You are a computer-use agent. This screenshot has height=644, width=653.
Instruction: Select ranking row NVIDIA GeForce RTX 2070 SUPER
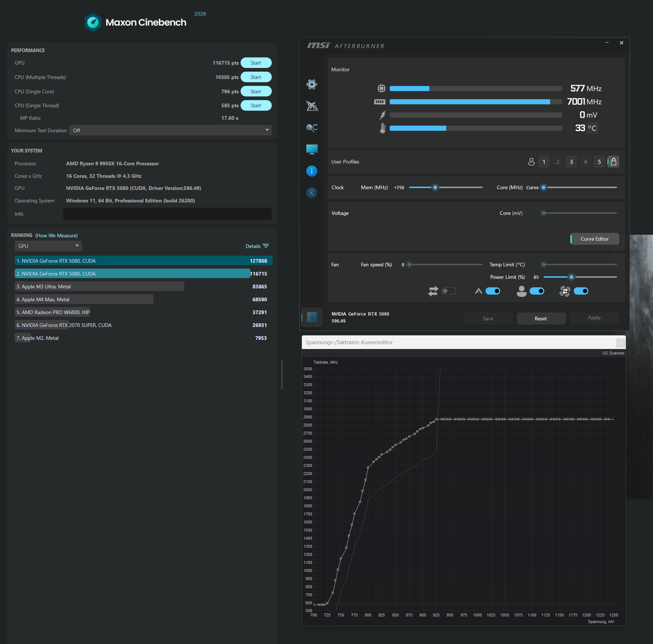tap(144, 325)
